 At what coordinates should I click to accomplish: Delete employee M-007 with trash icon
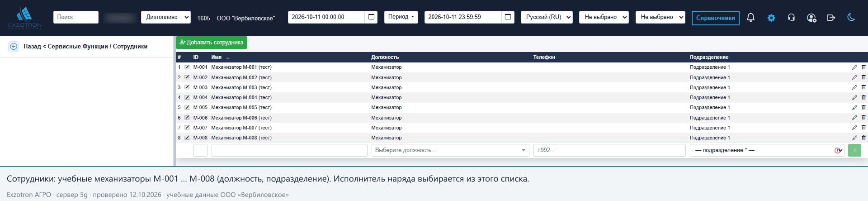(x=863, y=128)
